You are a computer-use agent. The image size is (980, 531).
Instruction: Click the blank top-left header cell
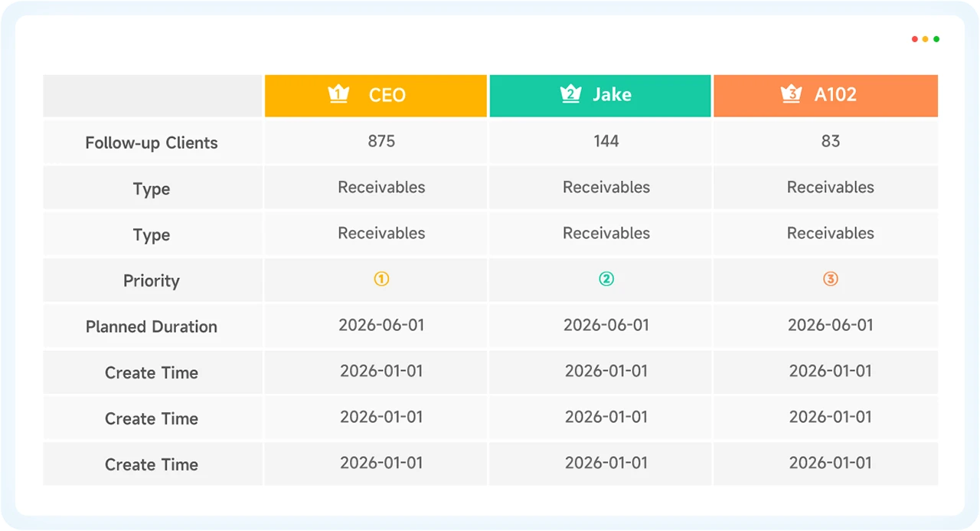[152, 96]
